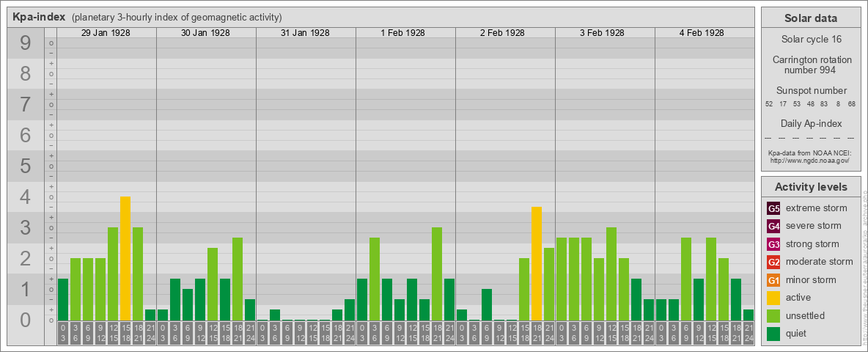Click the sunspot number value 68
Viewport: 868px width, 352px height.
point(851,104)
